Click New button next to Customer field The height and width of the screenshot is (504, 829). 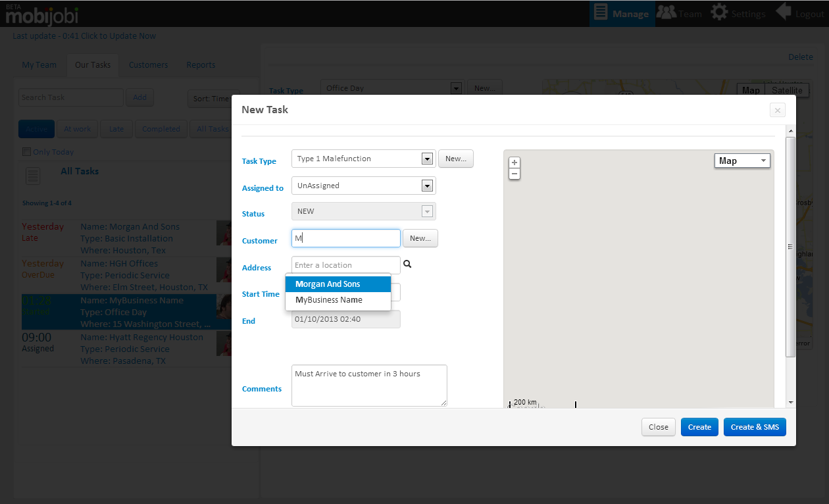(x=420, y=238)
